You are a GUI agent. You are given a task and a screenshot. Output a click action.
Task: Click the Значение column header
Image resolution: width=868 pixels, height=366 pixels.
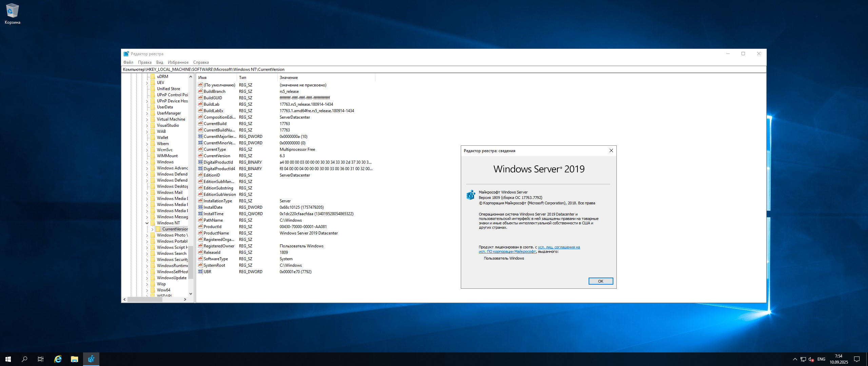pos(326,78)
